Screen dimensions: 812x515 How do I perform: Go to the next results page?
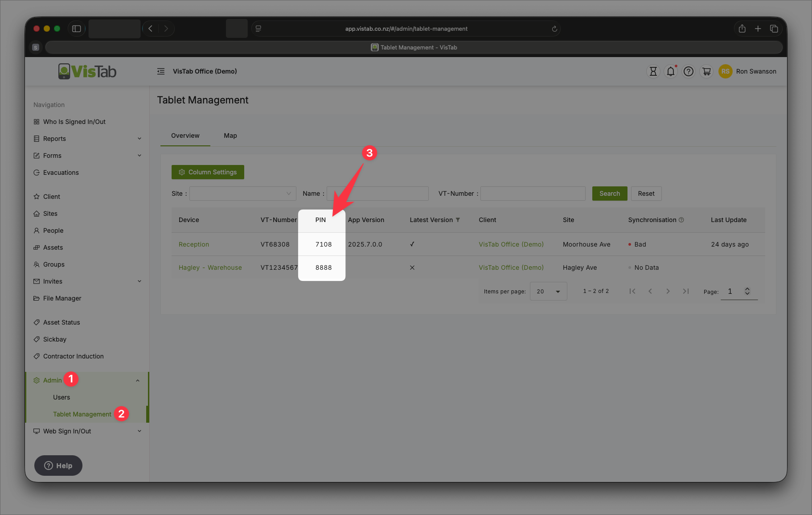[668, 291]
